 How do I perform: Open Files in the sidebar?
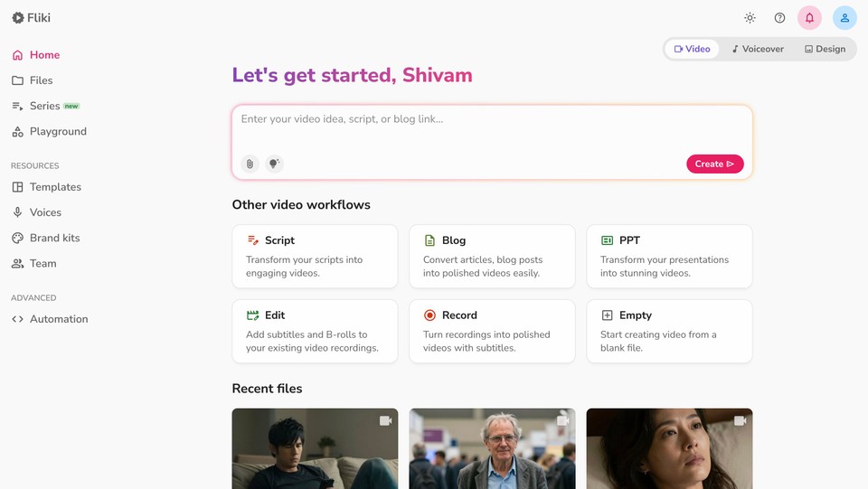(x=41, y=80)
